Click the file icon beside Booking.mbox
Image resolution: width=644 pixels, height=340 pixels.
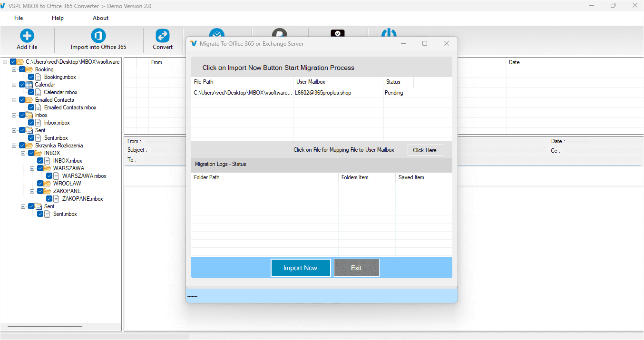point(39,77)
